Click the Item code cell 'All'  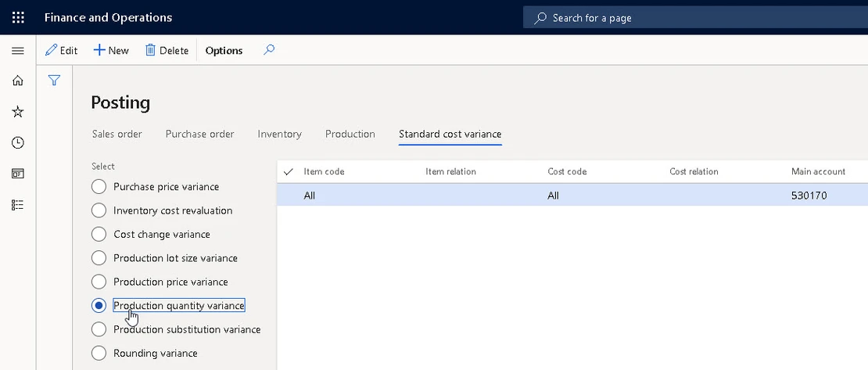310,196
